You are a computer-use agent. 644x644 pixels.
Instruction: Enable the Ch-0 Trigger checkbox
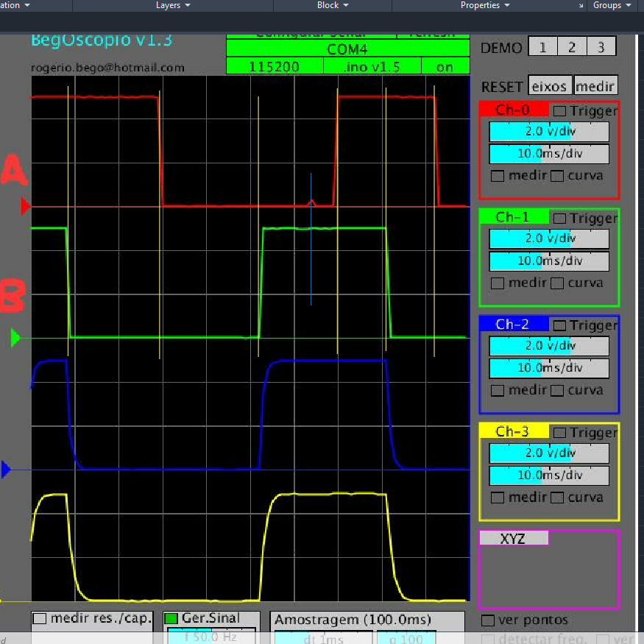559,111
